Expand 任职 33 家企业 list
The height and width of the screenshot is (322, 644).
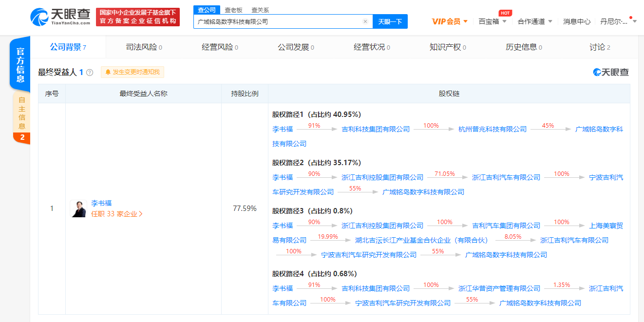117,214
